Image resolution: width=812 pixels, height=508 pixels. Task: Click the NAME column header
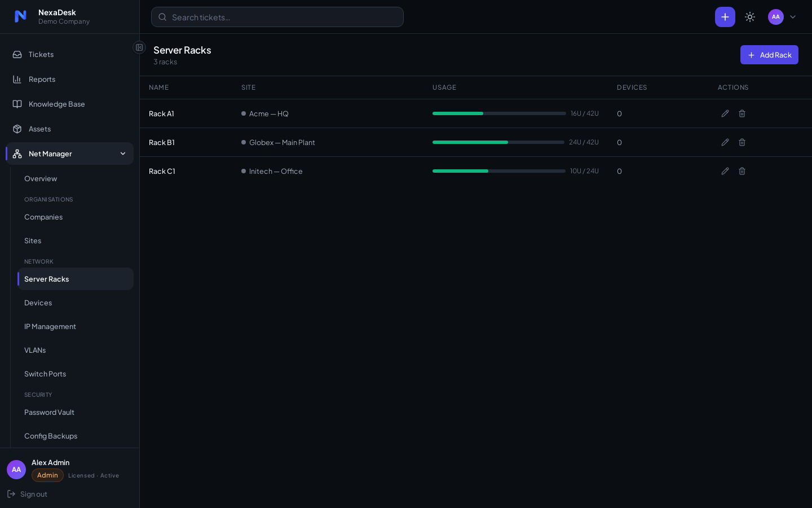(x=158, y=87)
